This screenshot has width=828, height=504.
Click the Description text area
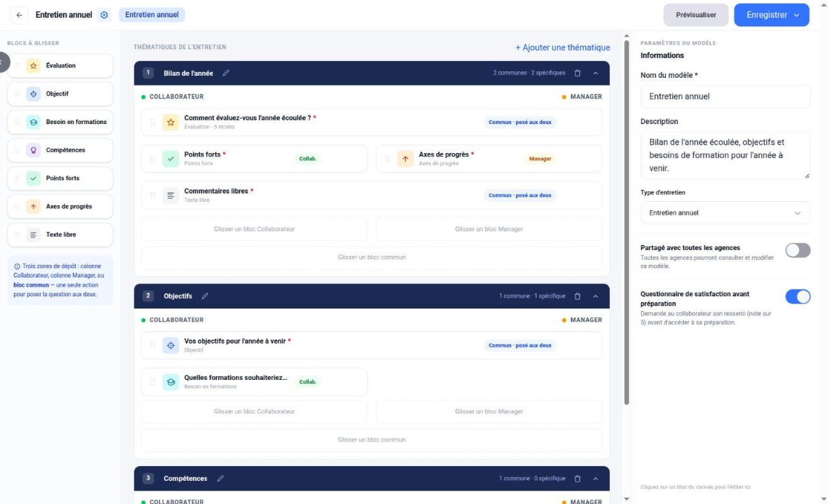[726, 156]
